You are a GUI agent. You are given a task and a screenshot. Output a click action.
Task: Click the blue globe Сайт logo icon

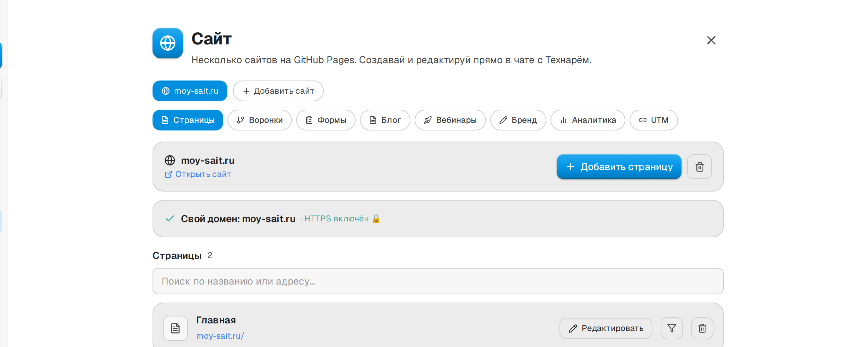pyautogui.click(x=168, y=43)
